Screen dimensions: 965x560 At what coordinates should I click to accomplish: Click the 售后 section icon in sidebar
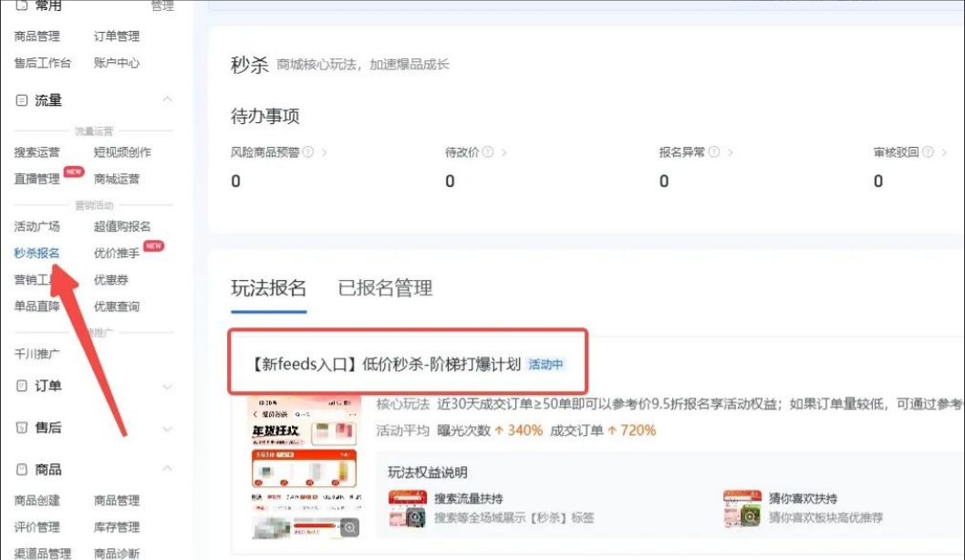(x=22, y=428)
